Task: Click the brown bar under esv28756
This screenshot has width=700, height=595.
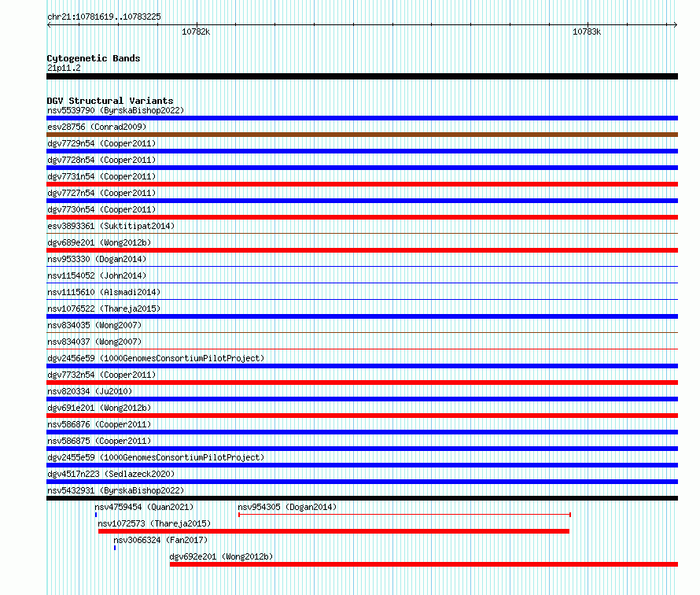Action: tap(362, 135)
